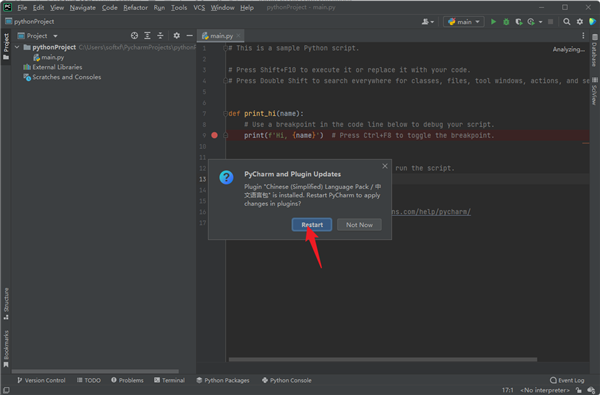The width and height of the screenshot is (600, 395).
Task: Click the No interpreter status widget
Action: [x=545, y=390]
